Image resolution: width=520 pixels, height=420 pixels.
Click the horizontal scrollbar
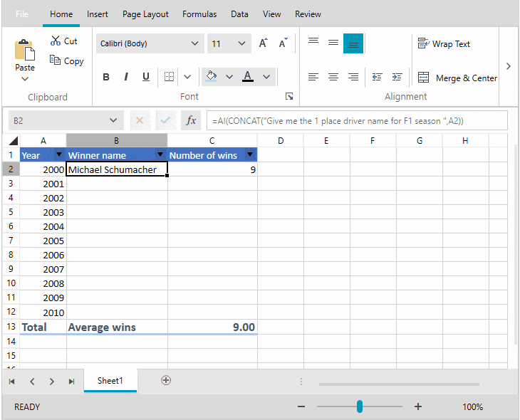click(399, 384)
